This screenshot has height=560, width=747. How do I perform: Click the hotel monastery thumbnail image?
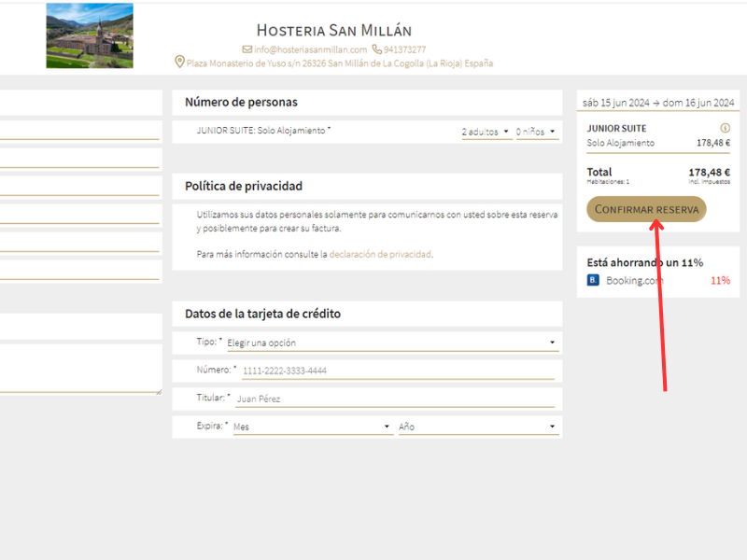pos(90,35)
